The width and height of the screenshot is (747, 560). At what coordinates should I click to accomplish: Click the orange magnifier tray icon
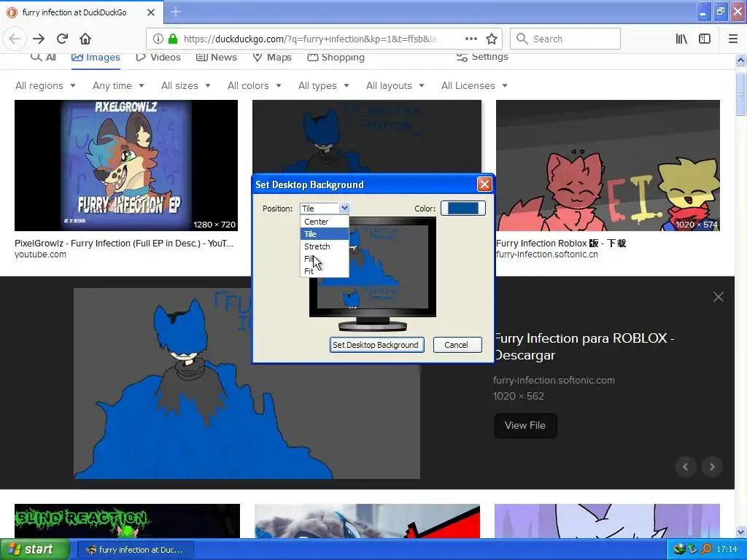coord(706,550)
